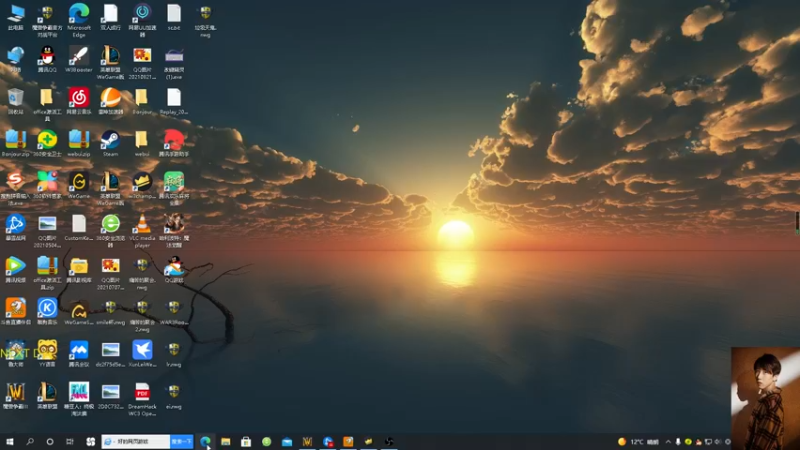Open NetEase Cloud Music red icon
Screen dimensions: 800x450
(x=79, y=101)
